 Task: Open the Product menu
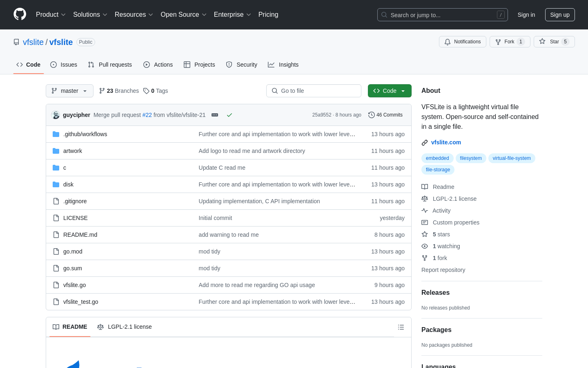click(x=51, y=15)
